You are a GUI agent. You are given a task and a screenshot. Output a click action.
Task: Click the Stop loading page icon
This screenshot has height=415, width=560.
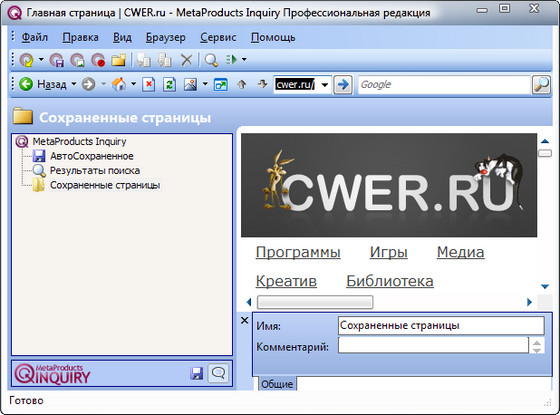pyautogui.click(x=148, y=85)
